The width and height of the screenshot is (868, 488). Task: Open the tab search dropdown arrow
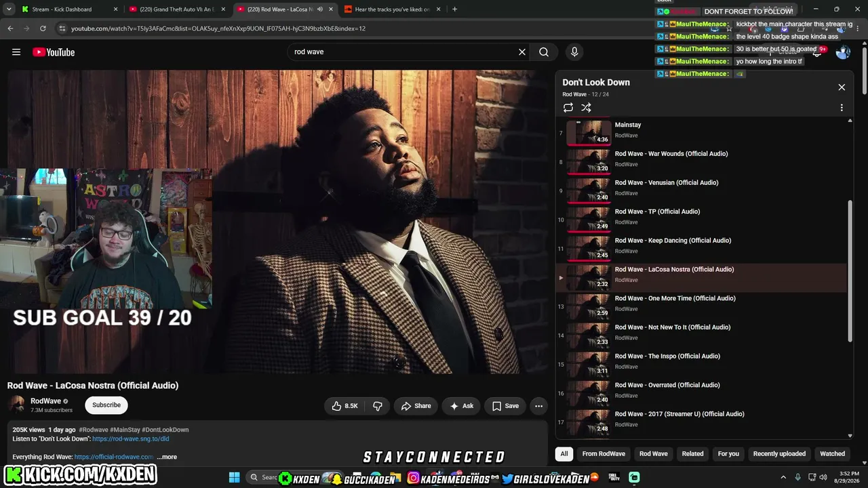pyautogui.click(x=9, y=9)
